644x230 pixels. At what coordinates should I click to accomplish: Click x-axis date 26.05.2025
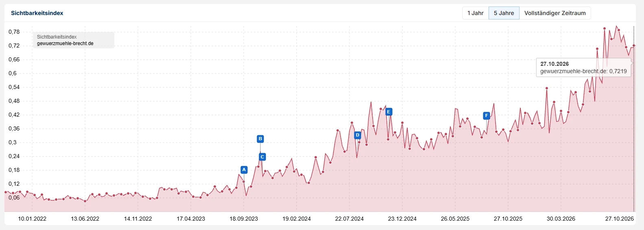[x=455, y=219]
